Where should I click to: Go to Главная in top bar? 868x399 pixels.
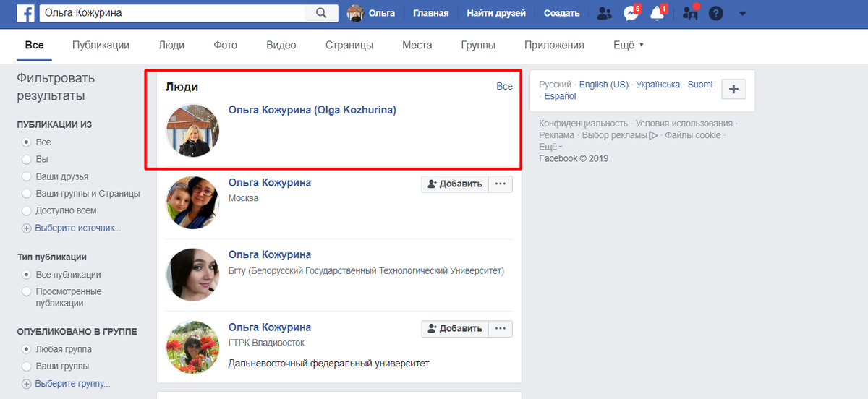430,13
